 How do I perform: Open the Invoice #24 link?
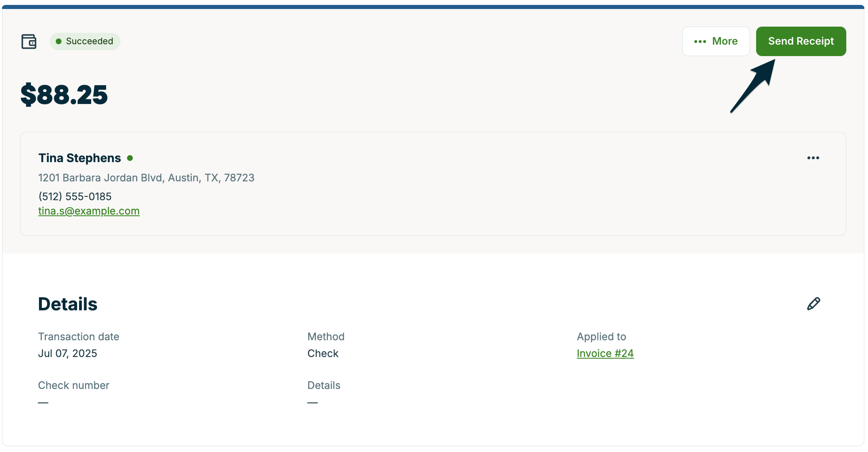605,353
